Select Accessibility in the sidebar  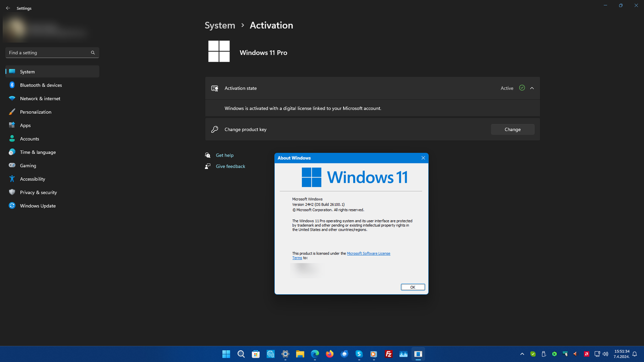point(52,179)
